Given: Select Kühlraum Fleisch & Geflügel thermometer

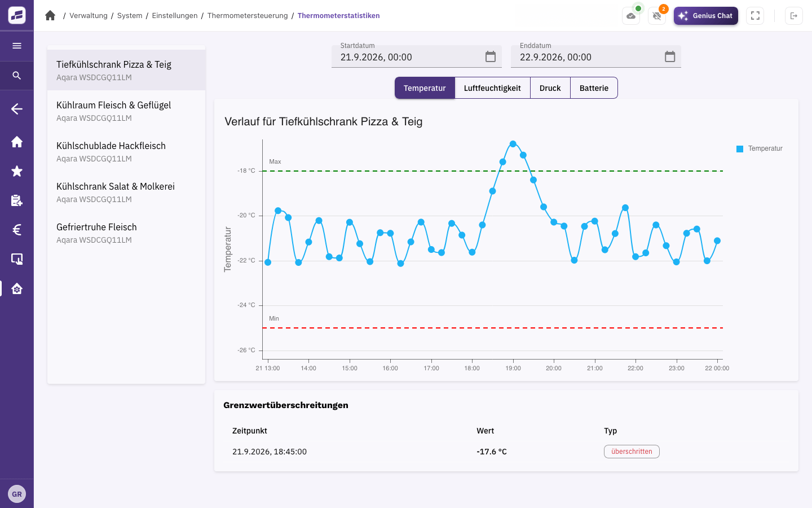Looking at the screenshot, I should (x=126, y=111).
